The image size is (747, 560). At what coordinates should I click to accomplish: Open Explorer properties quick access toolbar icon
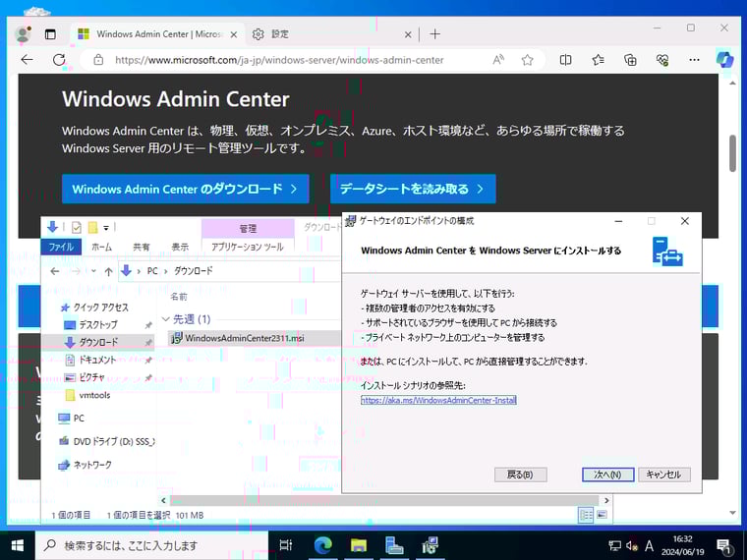coord(77,228)
